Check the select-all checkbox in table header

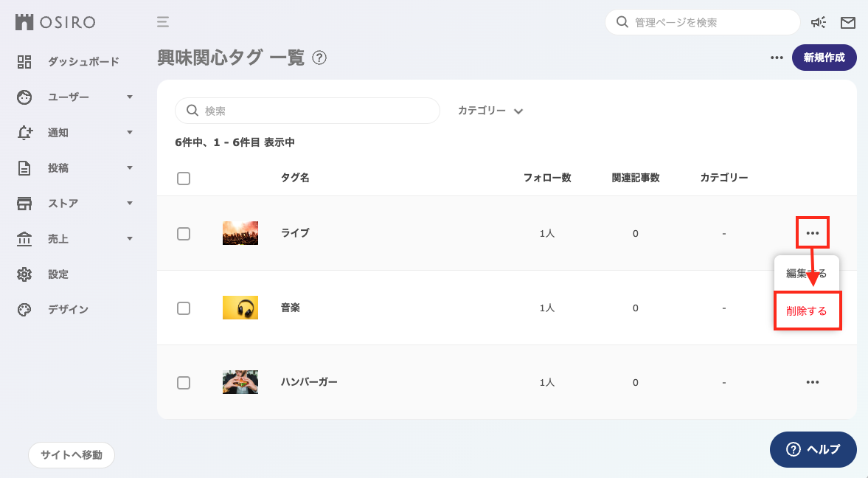coord(184,178)
